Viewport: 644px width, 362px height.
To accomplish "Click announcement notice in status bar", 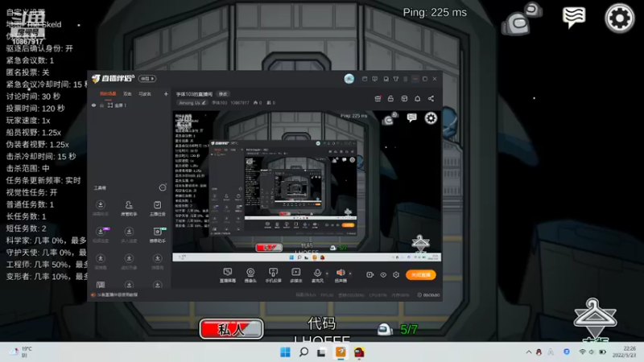I will click(114, 294).
